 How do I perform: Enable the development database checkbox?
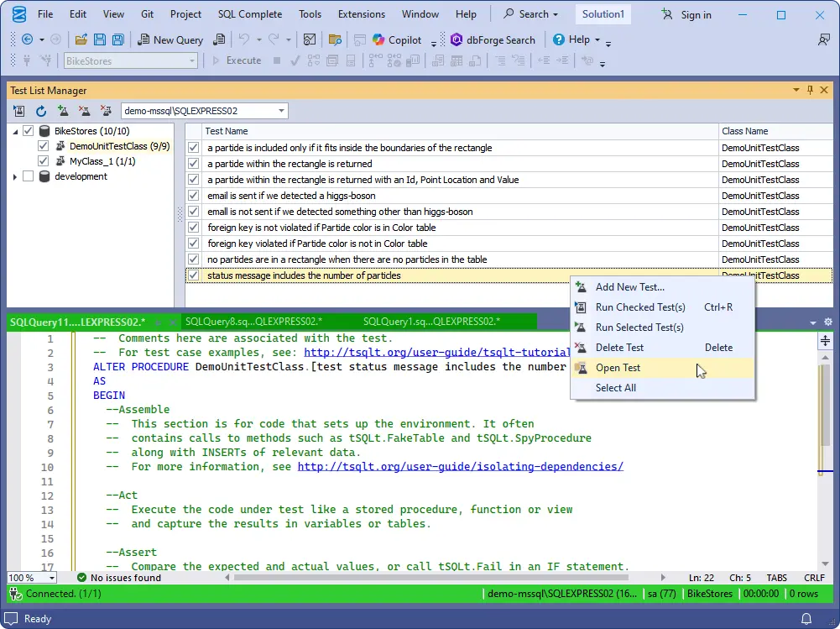tap(27, 176)
